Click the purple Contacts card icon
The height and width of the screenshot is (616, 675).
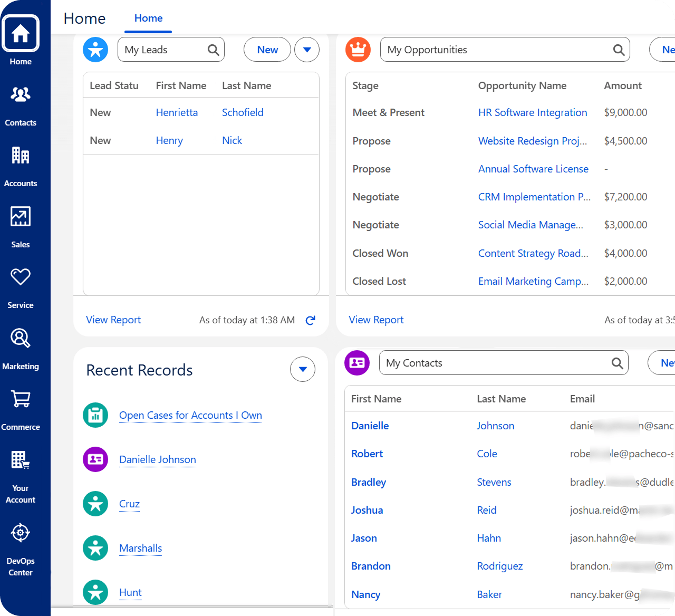357,363
